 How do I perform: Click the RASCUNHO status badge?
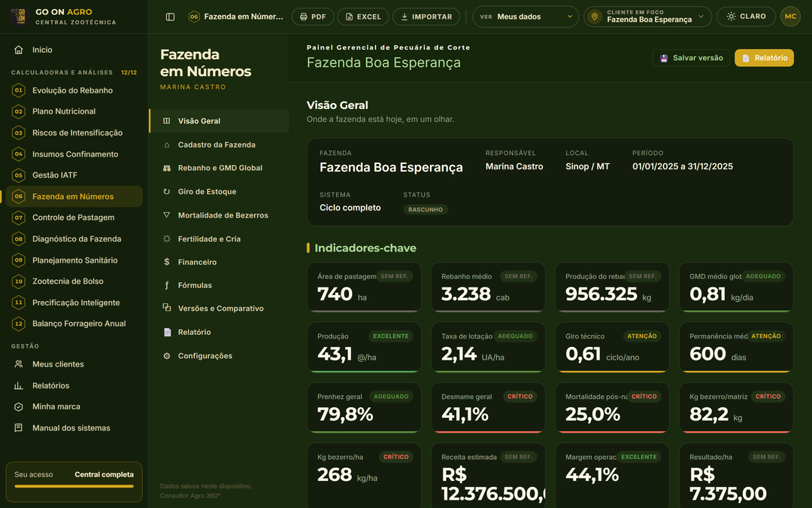point(426,209)
